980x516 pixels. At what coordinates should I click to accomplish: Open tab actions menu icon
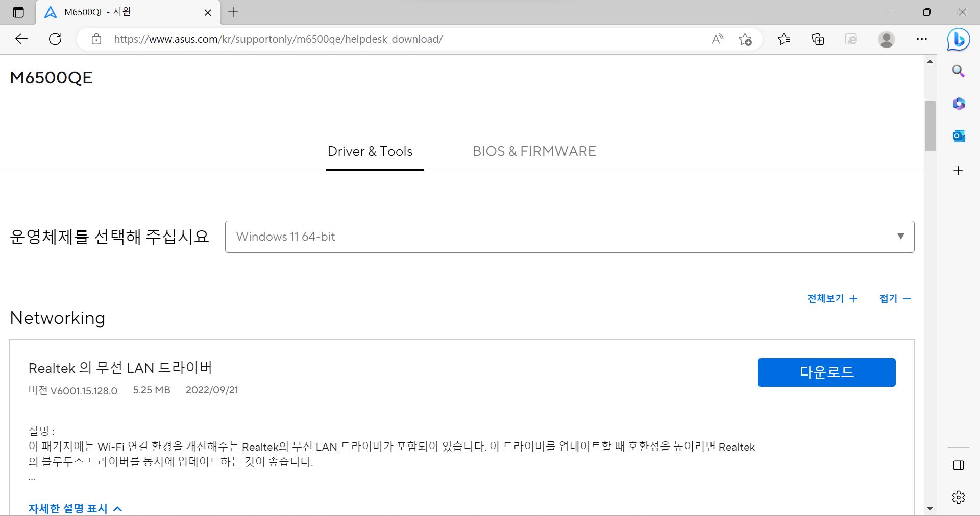(x=18, y=12)
